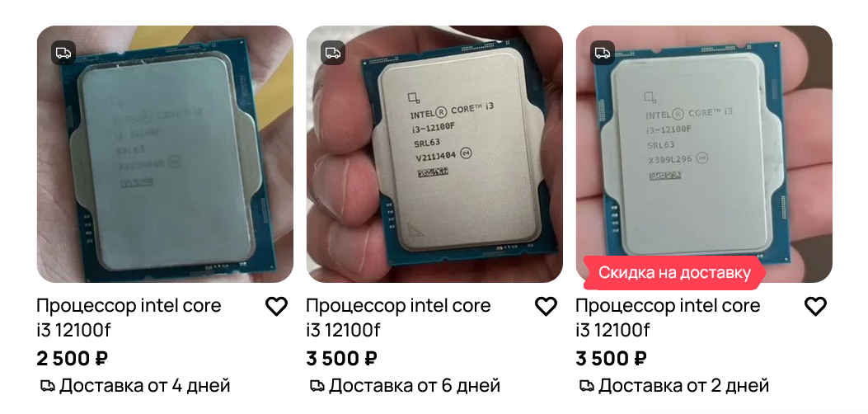Favorite the 2 500 ₽ processor listing
Screen dimensions: 868x414
pyautogui.click(x=276, y=306)
